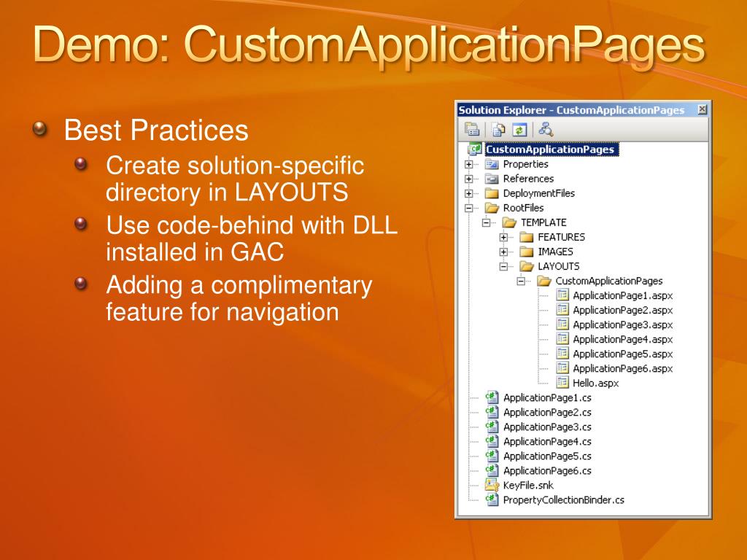Click the References node icon
The width and height of the screenshot is (747, 560).
492,179
